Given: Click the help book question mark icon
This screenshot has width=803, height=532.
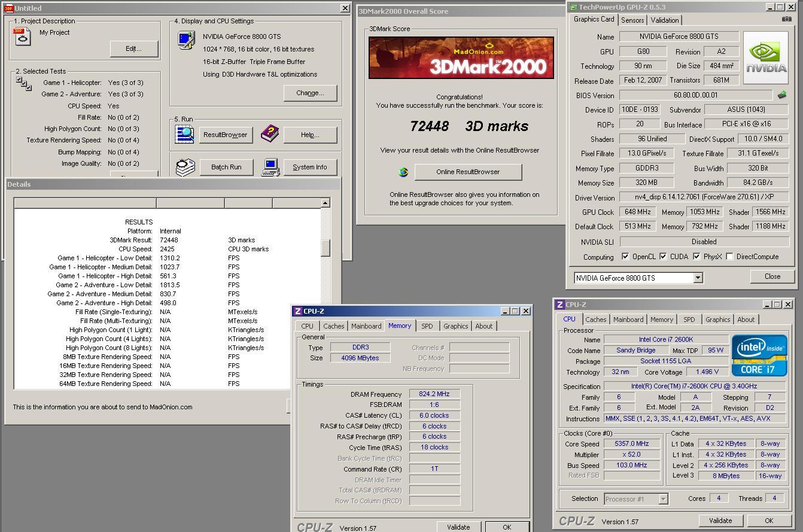Looking at the screenshot, I should click(270, 133).
